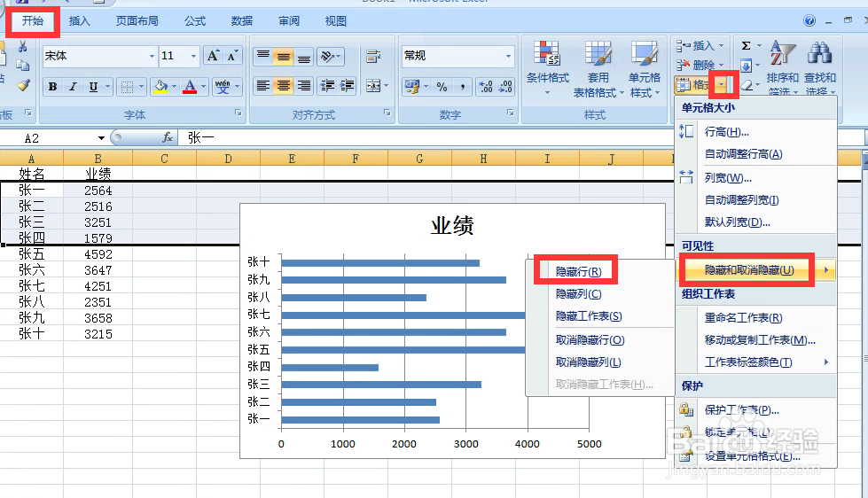Align text left
868x498 pixels.
tap(263, 86)
